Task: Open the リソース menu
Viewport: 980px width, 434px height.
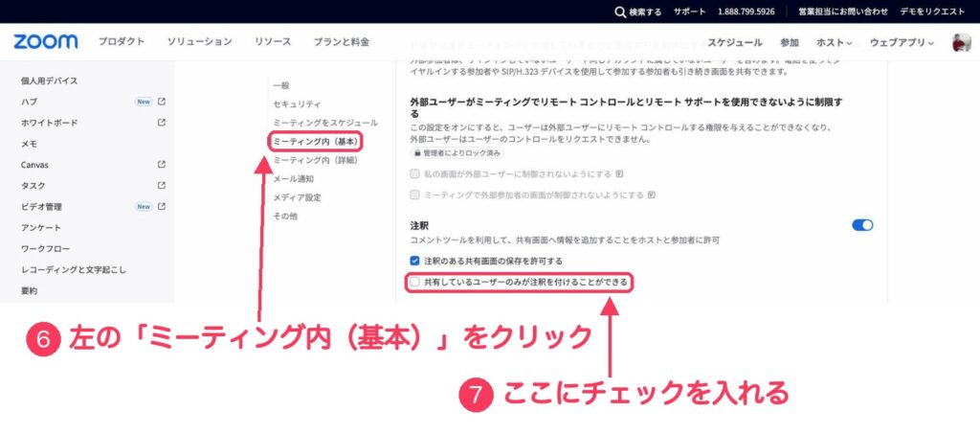Action: [x=273, y=42]
